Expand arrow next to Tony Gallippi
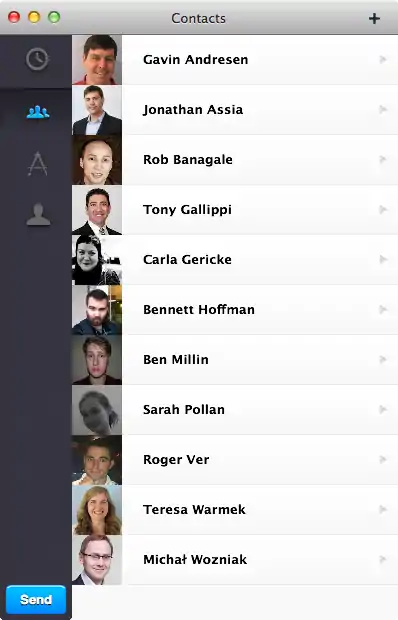This screenshot has width=398, height=620. [x=383, y=209]
